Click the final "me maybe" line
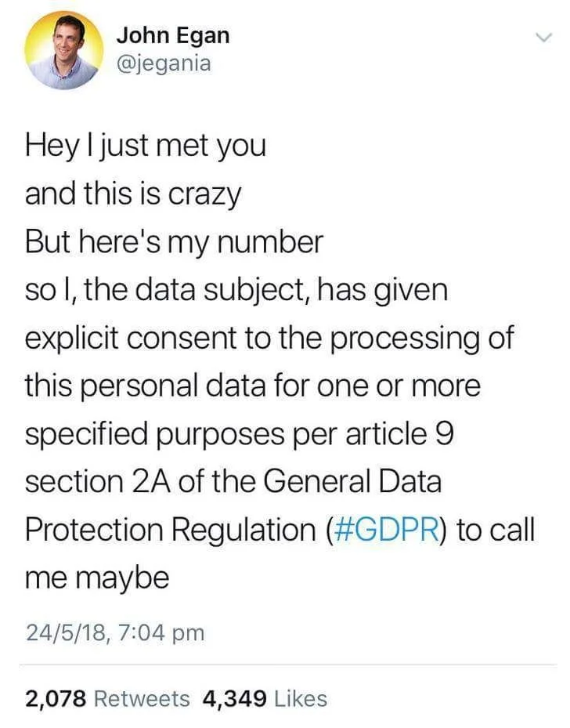The image size is (570, 728). pyautogui.click(x=97, y=578)
